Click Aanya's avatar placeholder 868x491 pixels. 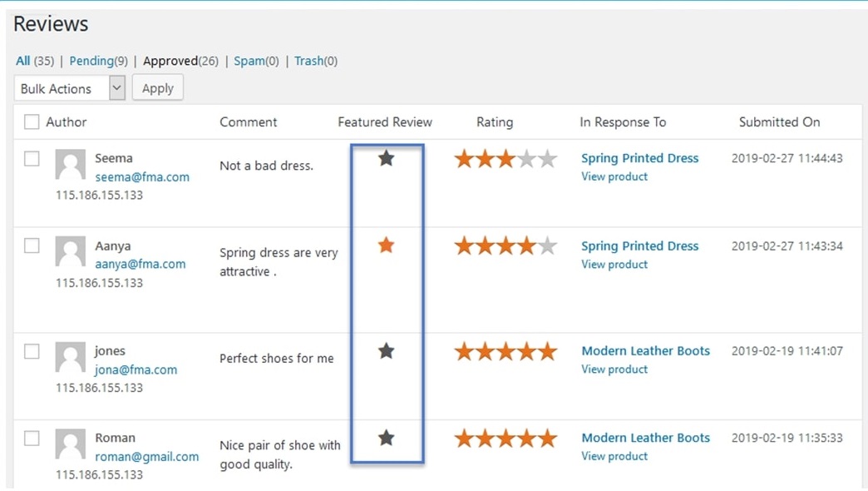point(71,251)
